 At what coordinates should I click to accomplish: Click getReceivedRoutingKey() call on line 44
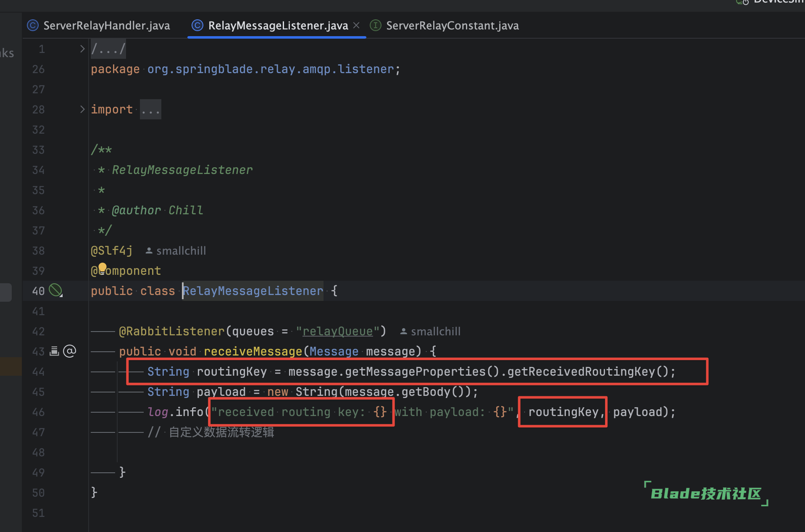point(588,371)
